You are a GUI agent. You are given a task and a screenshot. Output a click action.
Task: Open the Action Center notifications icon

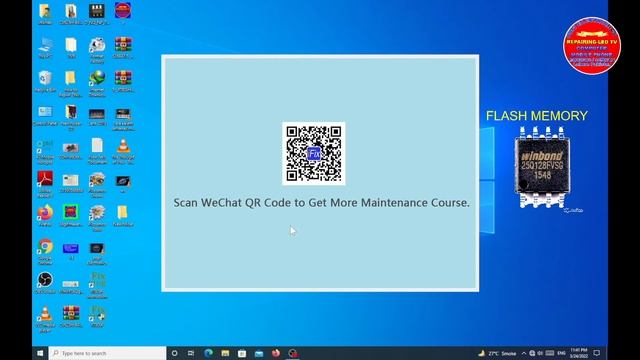[x=597, y=353]
